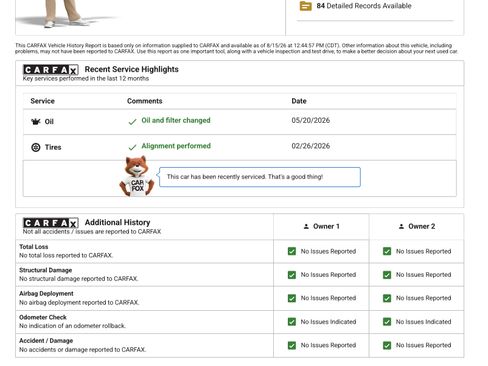This screenshot has width=488, height=366.
Task: Click the Odometer Check row title
Action: click(x=43, y=317)
